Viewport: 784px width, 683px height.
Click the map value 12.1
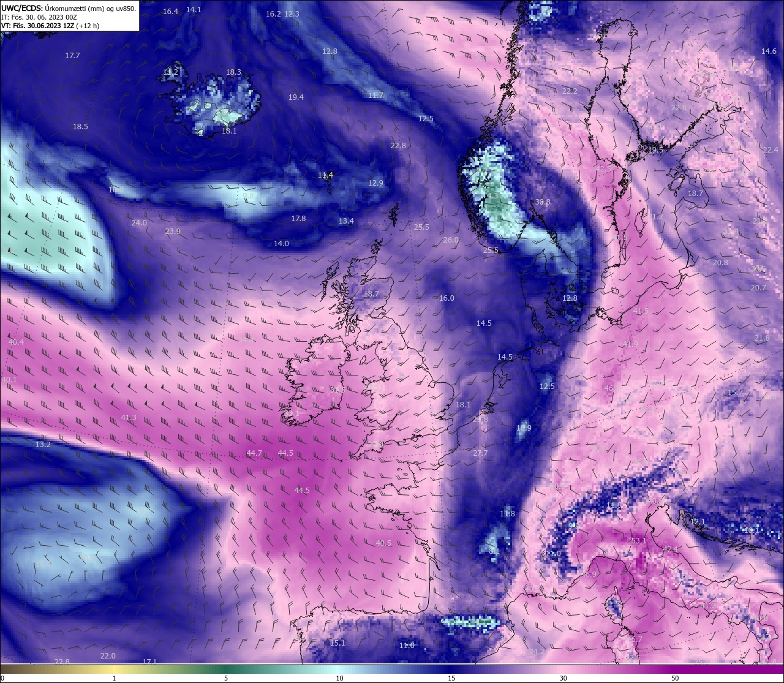coord(698,521)
